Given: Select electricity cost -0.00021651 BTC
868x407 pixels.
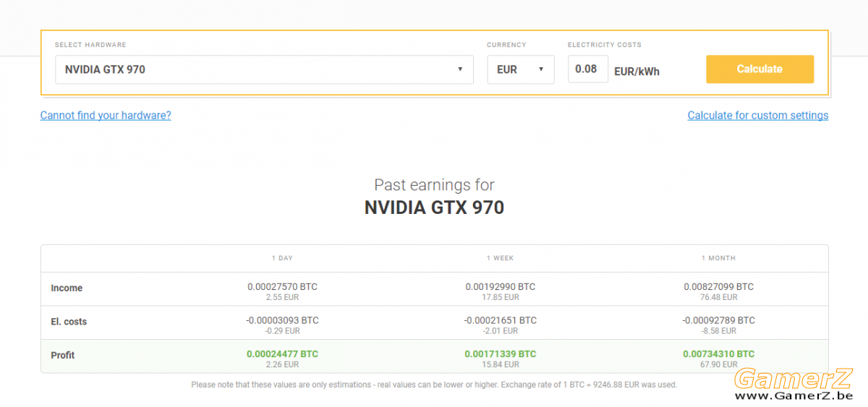Looking at the screenshot, I should [x=501, y=320].
